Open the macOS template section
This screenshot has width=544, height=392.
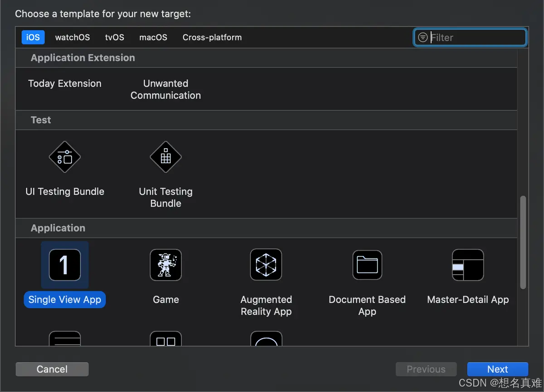coord(153,37)
